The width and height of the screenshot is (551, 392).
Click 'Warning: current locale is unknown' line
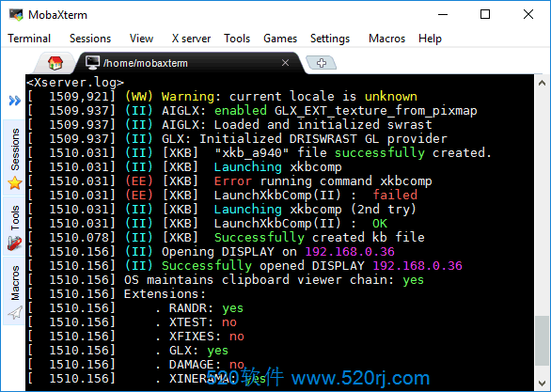(x=290, y=96)
